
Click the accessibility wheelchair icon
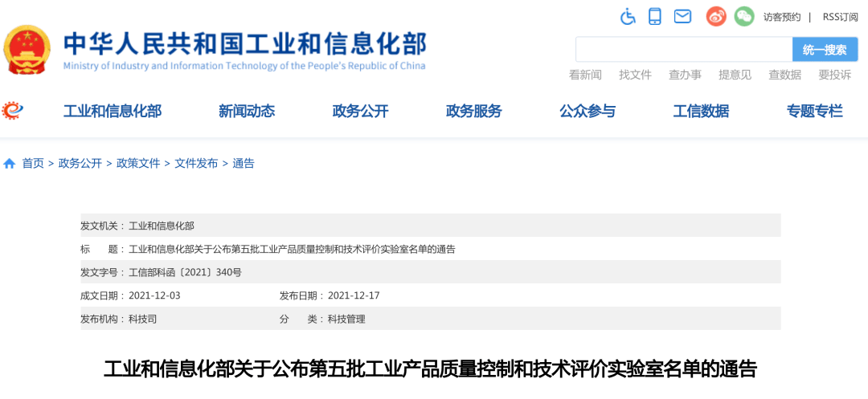[x=628, y=16]
